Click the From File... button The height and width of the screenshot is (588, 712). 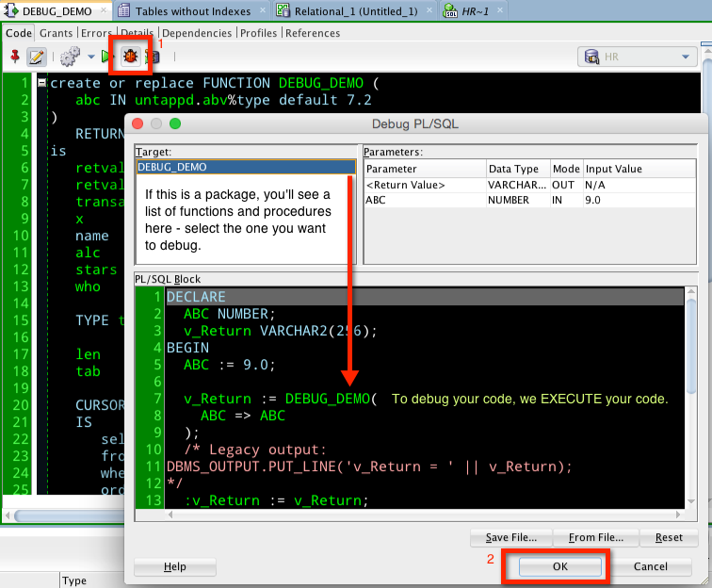pyautogui.click(x=596, y=537)
